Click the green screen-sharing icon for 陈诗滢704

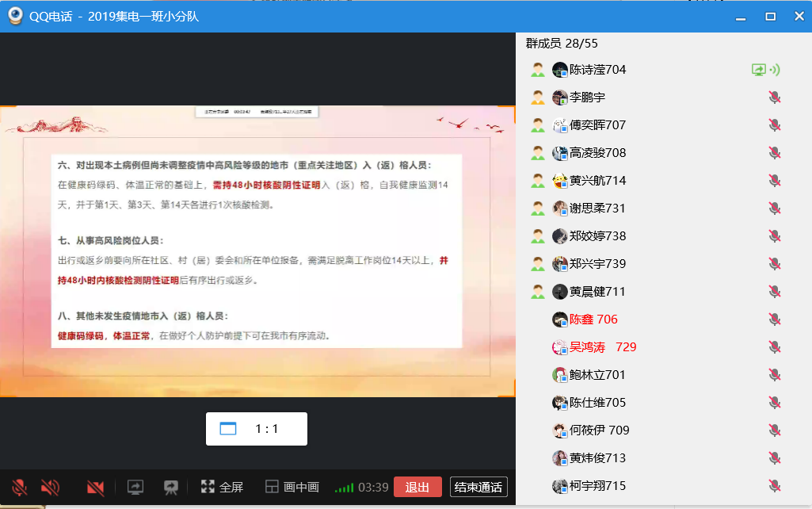tap(759, 70)
